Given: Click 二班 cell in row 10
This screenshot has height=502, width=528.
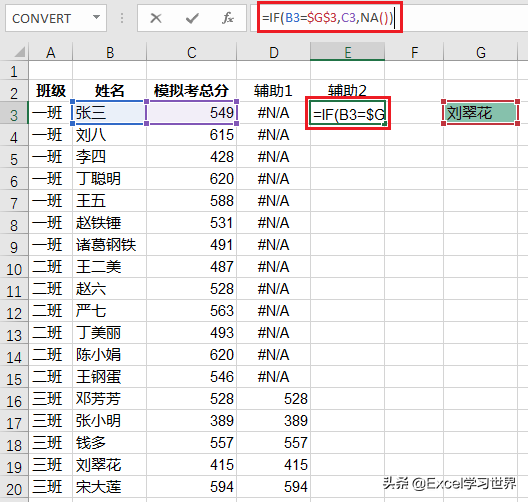Looking at the screenshot, I should (51, 267).
